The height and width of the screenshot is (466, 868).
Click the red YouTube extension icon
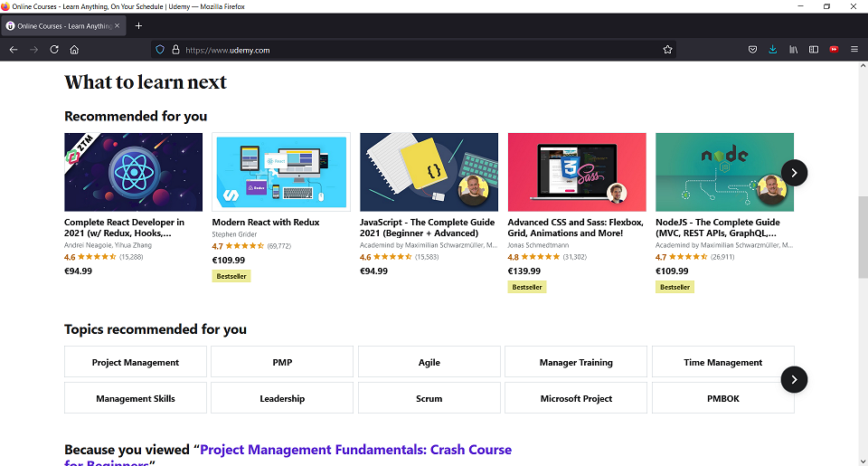click(835, 50)
